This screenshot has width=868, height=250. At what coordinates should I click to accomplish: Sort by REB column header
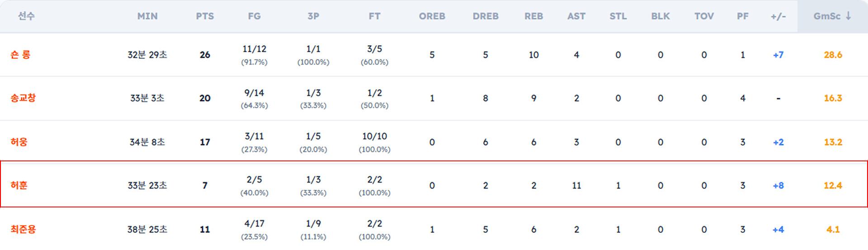pos(533,16)
